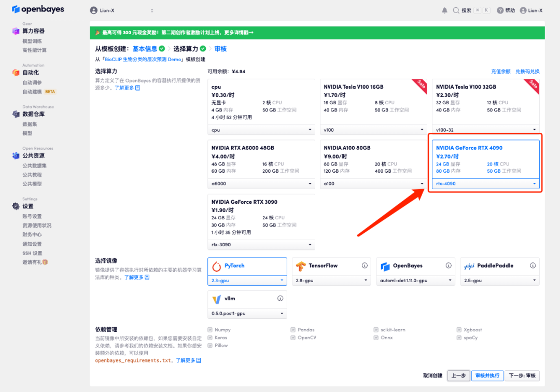560x392 pixels.
Task: Open the a6000 resource dropdown
Action: click(261, 184)
